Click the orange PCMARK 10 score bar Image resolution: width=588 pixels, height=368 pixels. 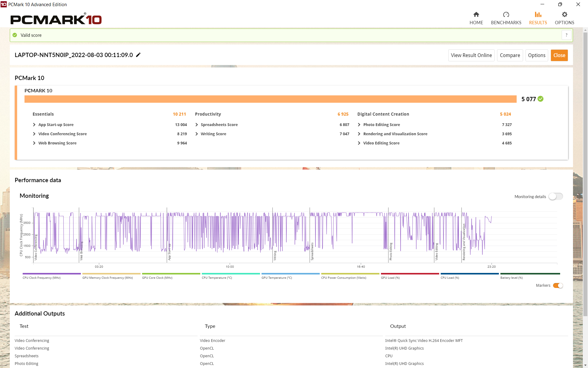point(270,99)
